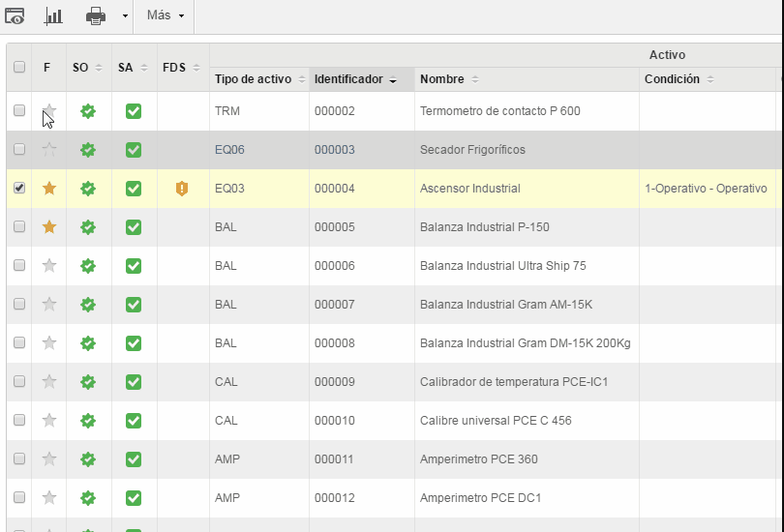Open the bar chart report icon
The height and width of the screenshot is (532, 784).
tap(53, 16)
